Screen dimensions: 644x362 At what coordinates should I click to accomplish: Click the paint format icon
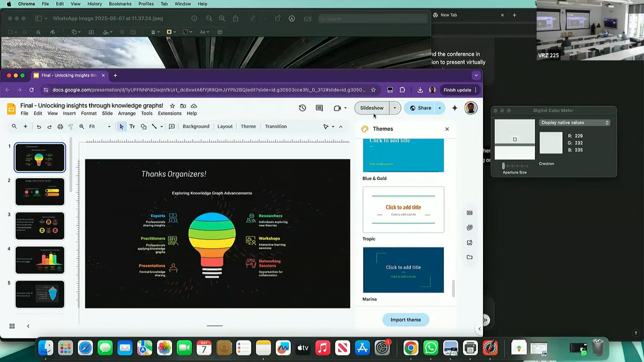71,127
